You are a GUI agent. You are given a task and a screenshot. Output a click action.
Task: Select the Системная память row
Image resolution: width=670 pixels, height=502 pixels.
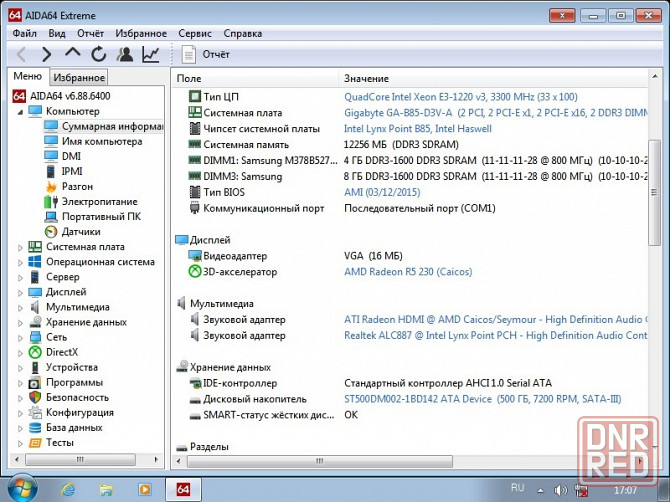(x=410, y=145)
